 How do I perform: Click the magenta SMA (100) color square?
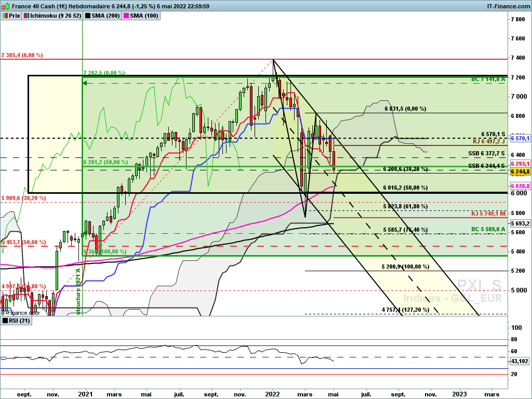pos(126,16)
